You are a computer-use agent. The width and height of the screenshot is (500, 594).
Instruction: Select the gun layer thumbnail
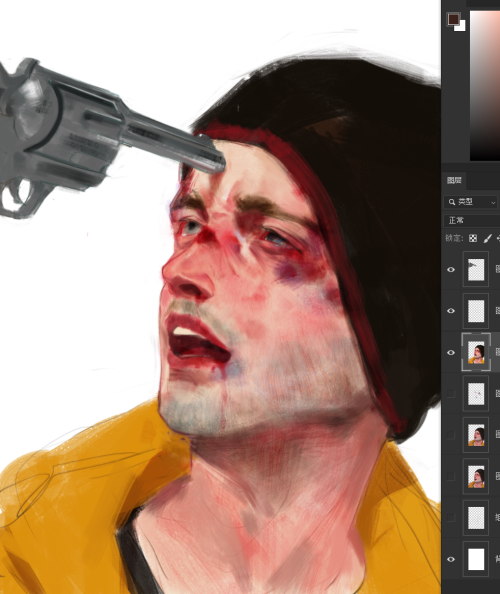point(476,270)
